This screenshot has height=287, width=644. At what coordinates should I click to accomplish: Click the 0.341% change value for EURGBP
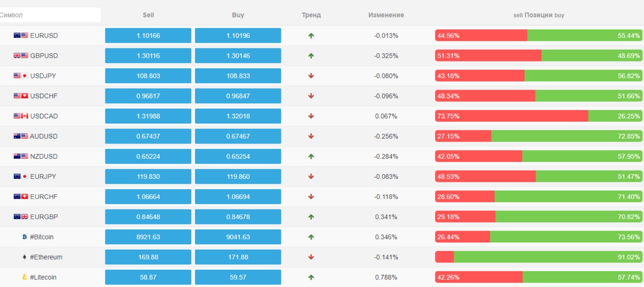[386, 216]
